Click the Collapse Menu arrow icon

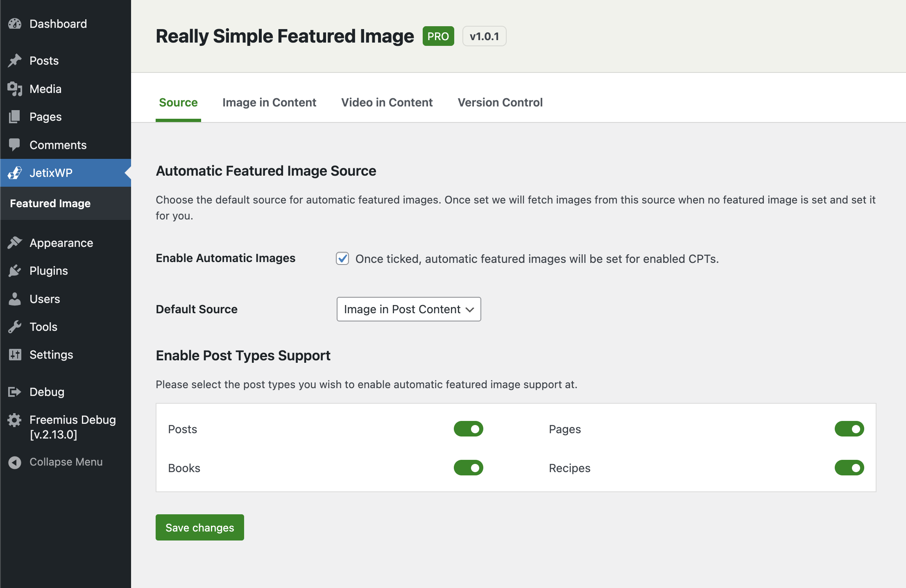15,462
